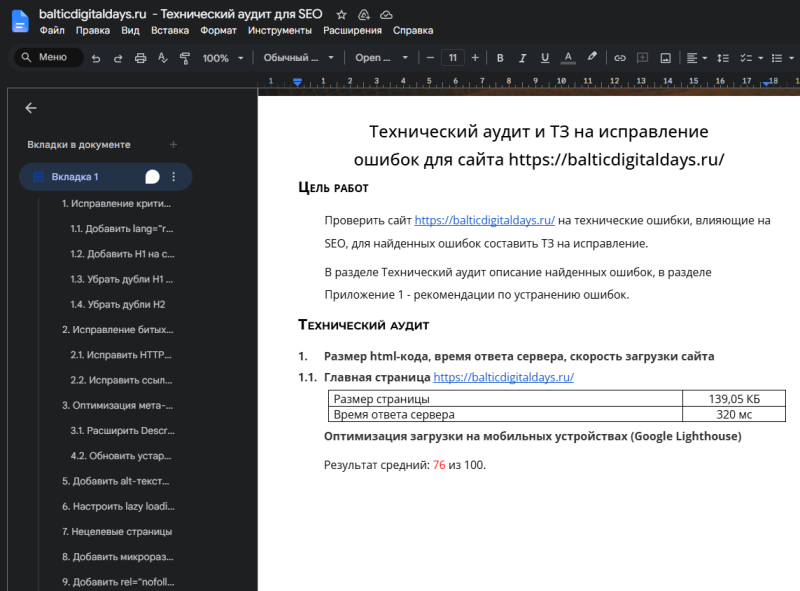
Task: Insert an image
Action: [665, 58]
